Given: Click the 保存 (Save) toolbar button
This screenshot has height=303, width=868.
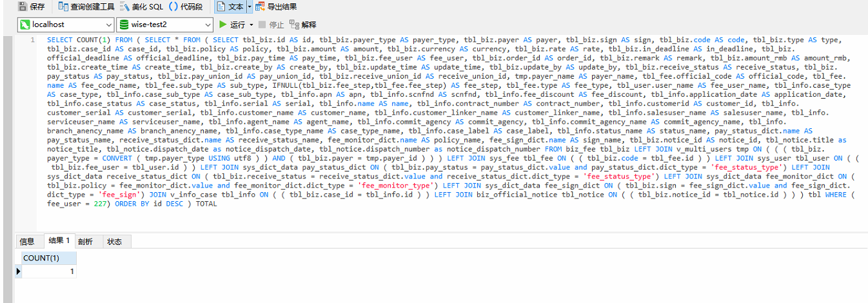Looking at the screenshot, I should click(x=32, y=6).
